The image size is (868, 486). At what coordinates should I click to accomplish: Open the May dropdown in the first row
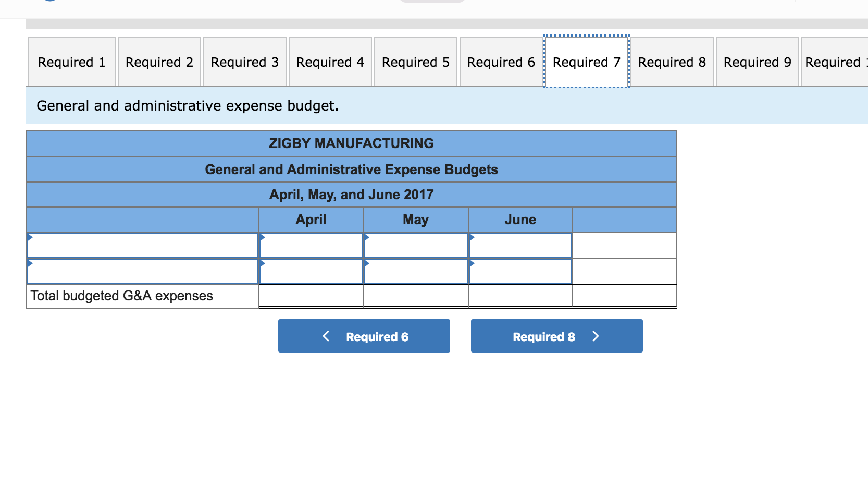415,245
